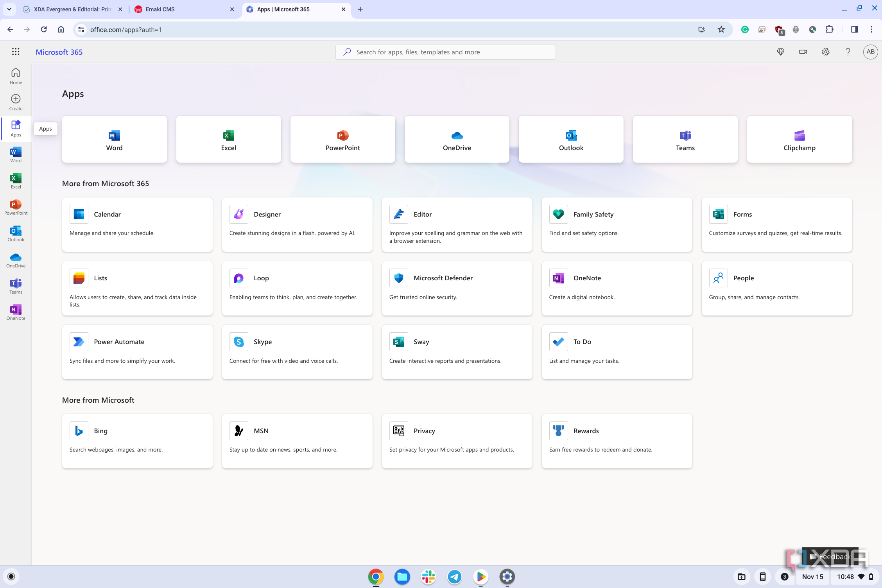Viewport: 882px width, 588px height.
Task: Open the Skype app card
Action: click(297, 352)
